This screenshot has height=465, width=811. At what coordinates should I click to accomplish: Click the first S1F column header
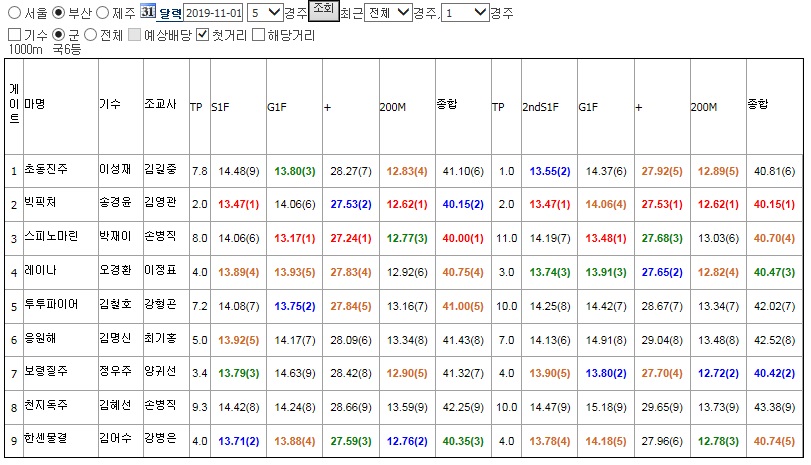click(x=220, y=107)
